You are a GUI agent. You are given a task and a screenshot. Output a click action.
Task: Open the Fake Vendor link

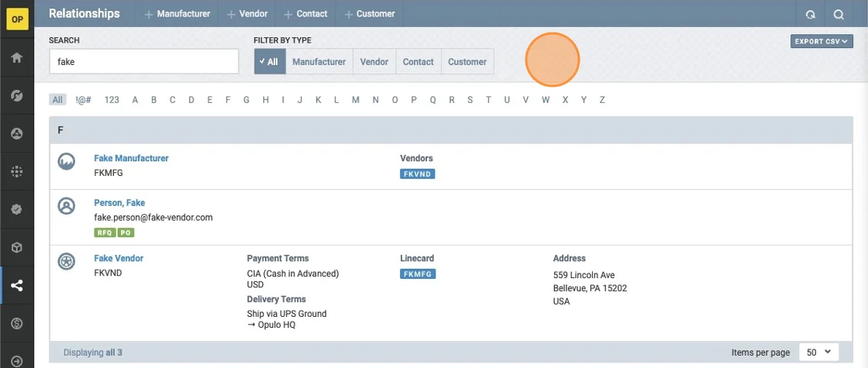[x=119, y=258]
